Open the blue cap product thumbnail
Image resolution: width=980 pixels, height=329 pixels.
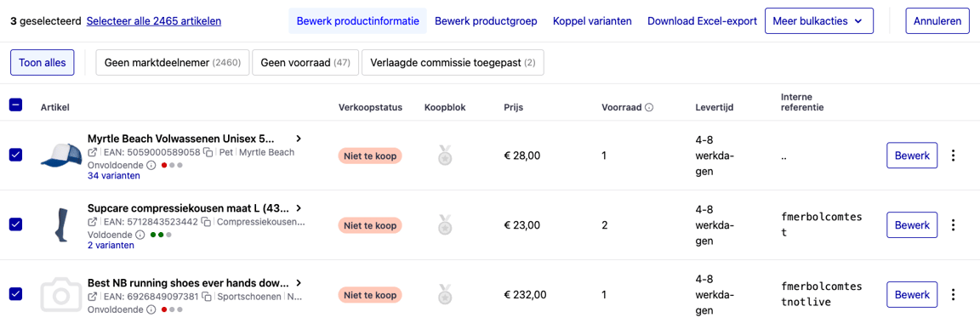[x=62, y=155]
